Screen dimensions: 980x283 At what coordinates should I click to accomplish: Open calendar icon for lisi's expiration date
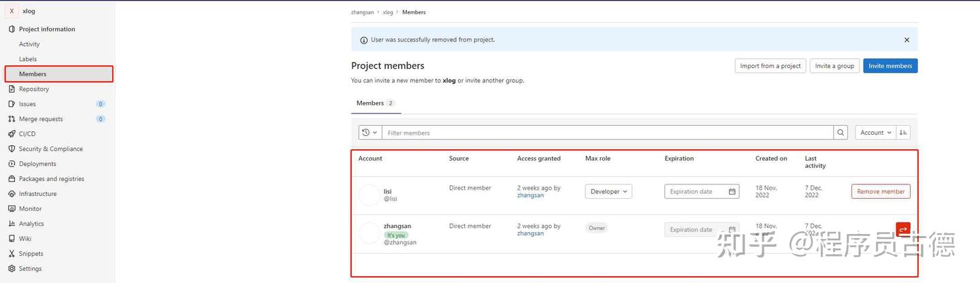(732, 192)
